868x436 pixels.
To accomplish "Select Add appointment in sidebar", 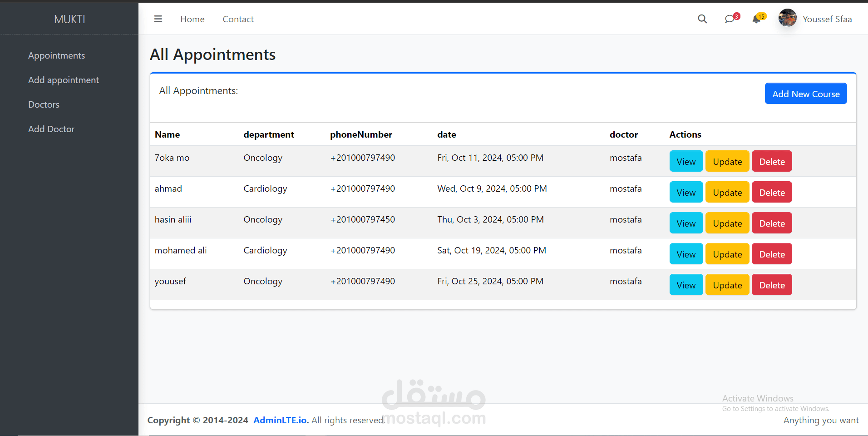I will (x=64, y=80).
